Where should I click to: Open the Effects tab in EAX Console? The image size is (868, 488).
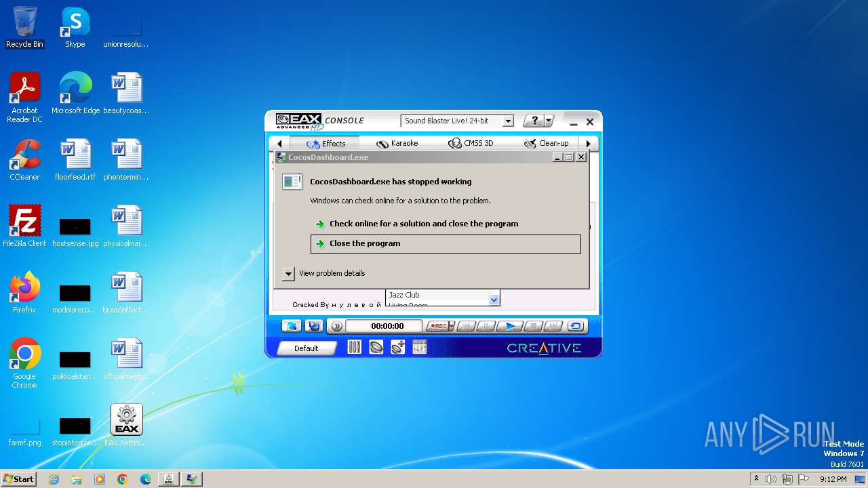click(325, 144)
